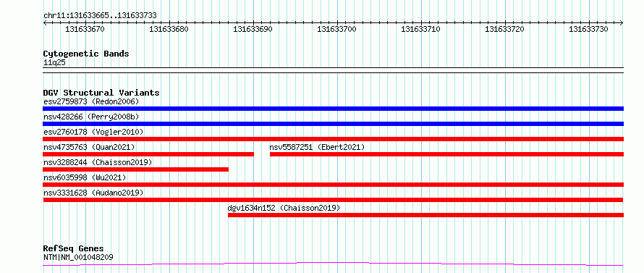Click ruler position 131633690

pos(253,29)
